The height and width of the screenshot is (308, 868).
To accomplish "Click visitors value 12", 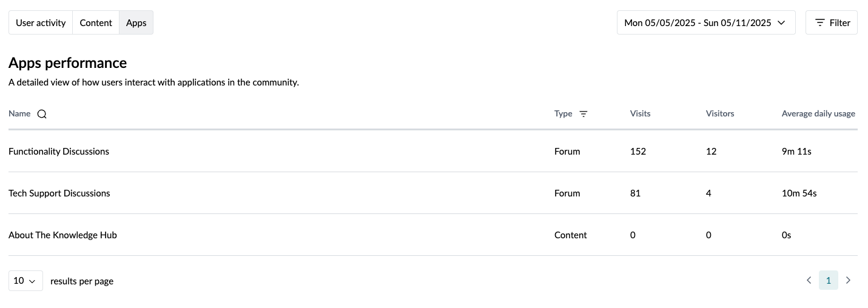I will tap(711, 151).
